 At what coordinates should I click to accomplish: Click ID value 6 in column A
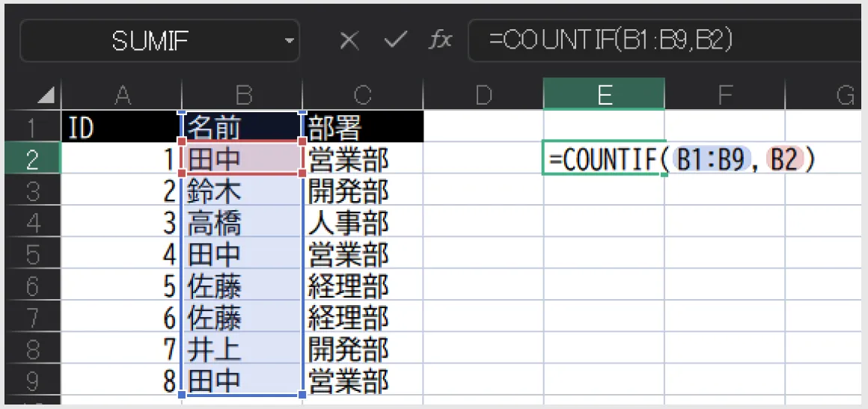coord(121,316)
